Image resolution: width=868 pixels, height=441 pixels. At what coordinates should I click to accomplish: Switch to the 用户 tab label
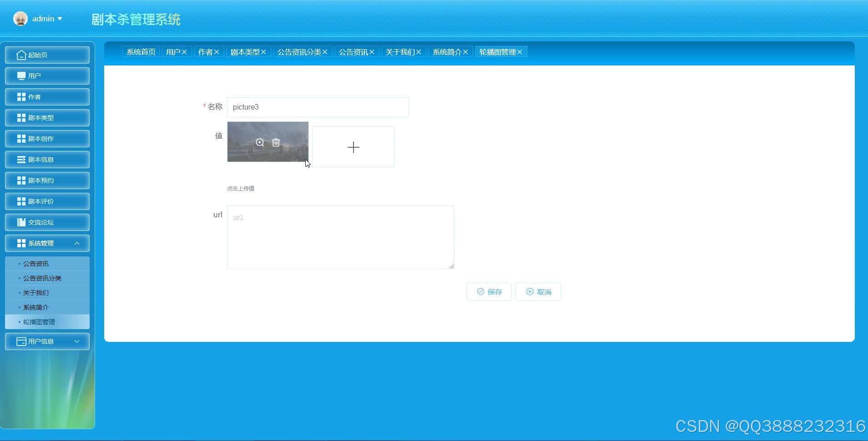pos(173,52)
